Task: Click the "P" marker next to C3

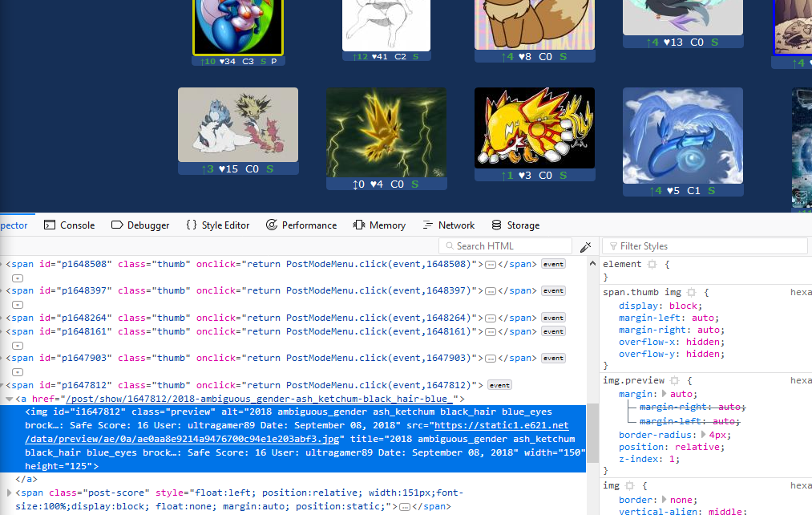Action: 274,61
